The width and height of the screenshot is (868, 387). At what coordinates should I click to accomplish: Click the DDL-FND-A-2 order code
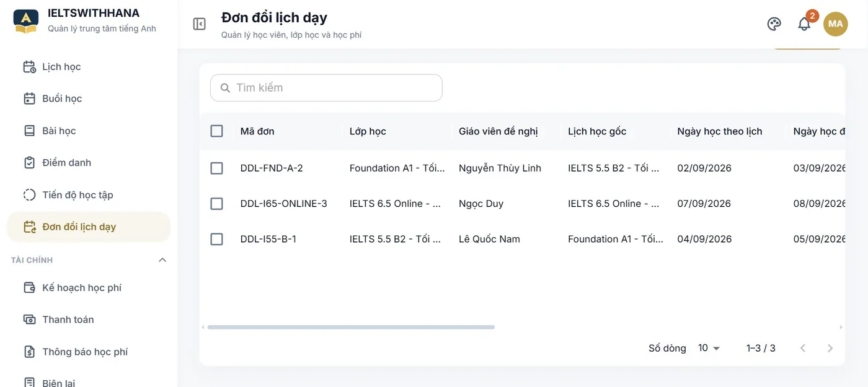(x=272, y=168)
